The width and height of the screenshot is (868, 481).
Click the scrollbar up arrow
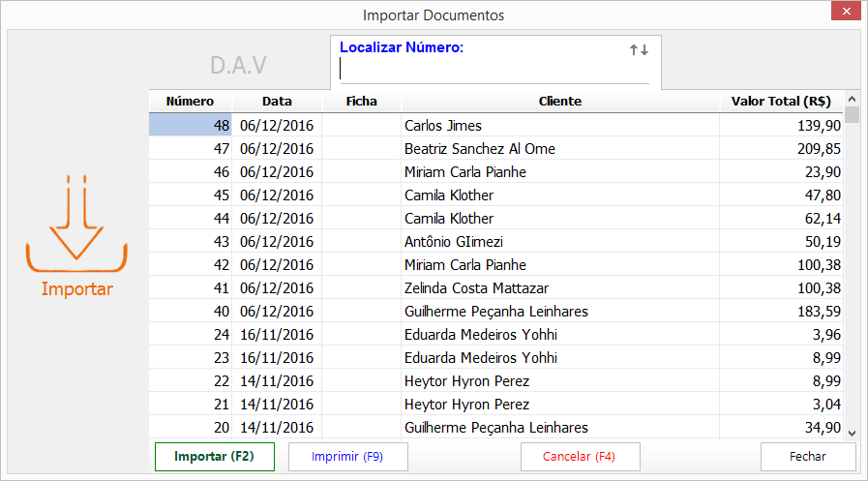[x=852, y=99]
